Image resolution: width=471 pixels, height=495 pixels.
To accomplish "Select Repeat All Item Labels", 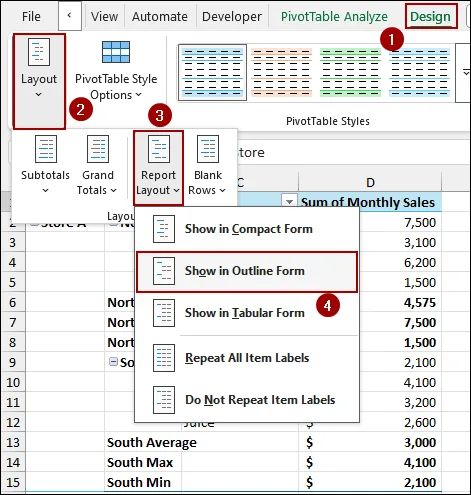I will pyautogui.click(x=247, y=358).
